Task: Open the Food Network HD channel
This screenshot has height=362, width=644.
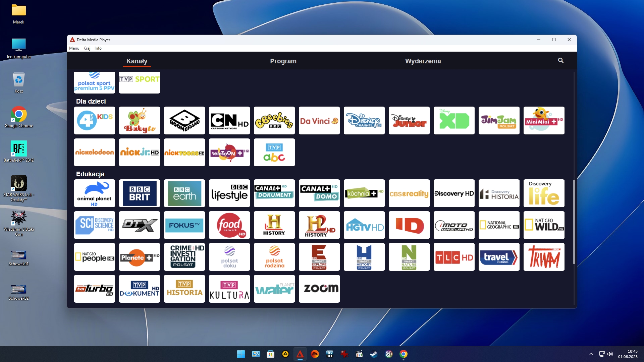Action: point(229,225)
